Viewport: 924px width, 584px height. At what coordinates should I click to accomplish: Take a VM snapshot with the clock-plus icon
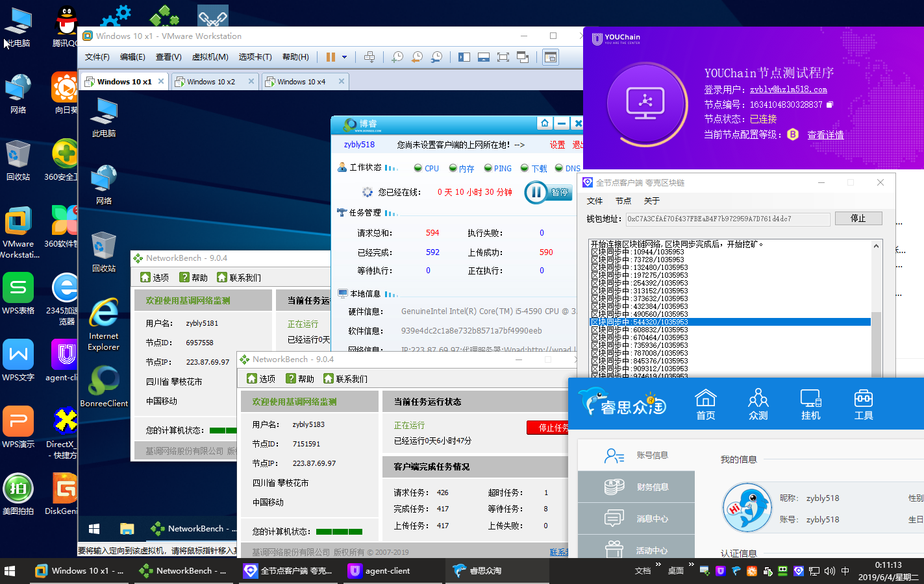tap(397, 57)
